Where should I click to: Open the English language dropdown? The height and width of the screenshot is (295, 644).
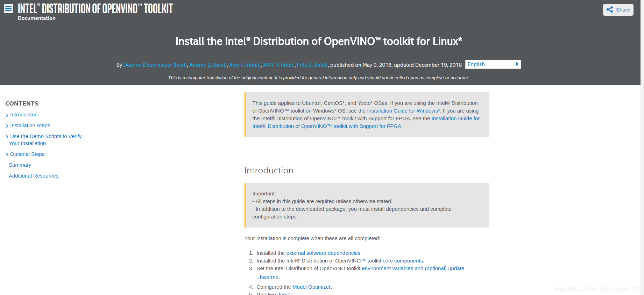pyautogui.click(x=493, y=64)
